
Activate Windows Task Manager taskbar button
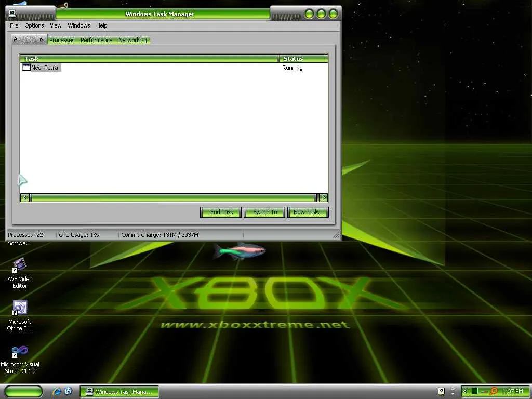point(119,392)
